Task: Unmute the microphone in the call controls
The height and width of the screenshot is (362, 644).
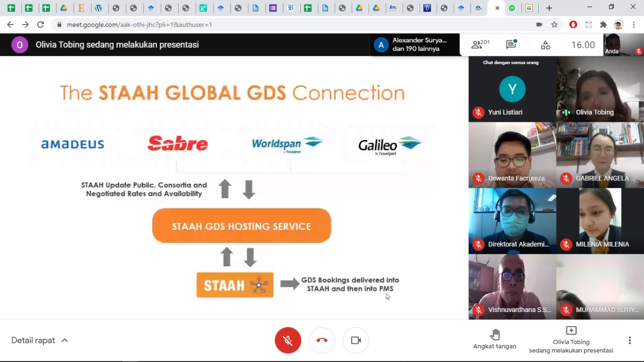Action: coord(288,340)
